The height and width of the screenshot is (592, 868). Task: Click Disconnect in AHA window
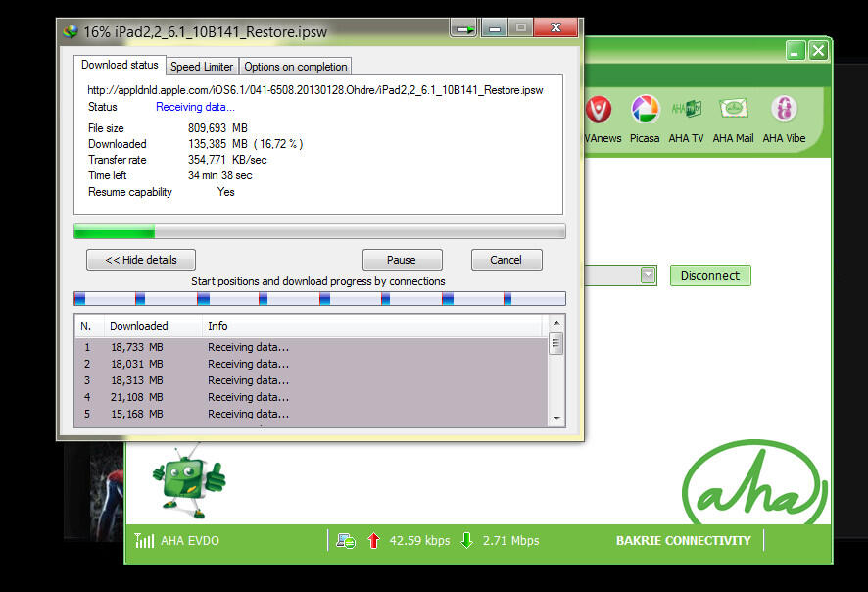tap(710, 275)
